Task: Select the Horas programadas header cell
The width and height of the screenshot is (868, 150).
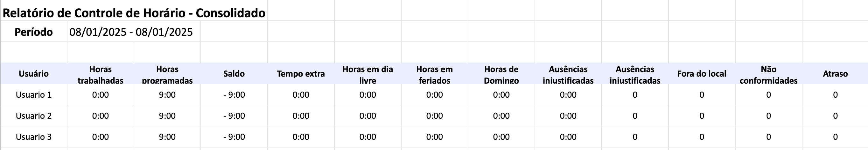Action: 167,73
